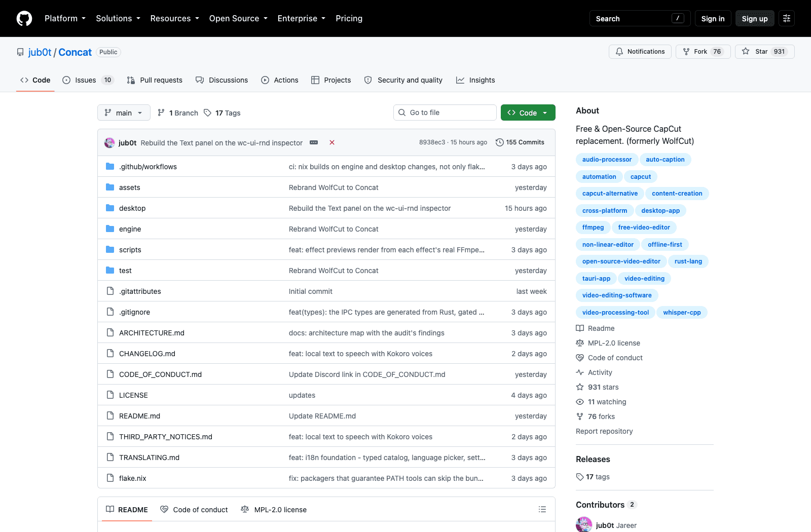
Task: Open the tauri-app topic tag
Action: point(596,279)
